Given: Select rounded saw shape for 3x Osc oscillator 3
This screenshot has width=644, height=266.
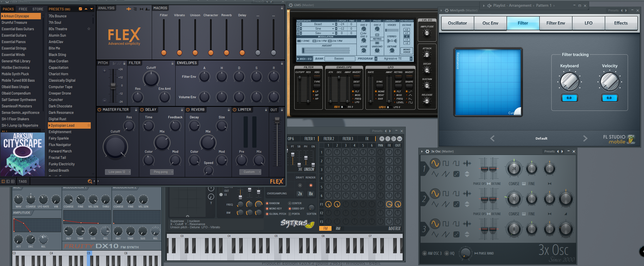Looking at the screenshot, I should 456,224.
